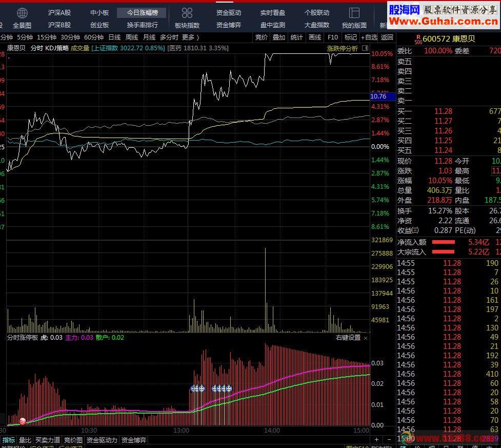Switch to 60分钟 period
This screenshot has height=448, width=501.
[x=94, y=37]
